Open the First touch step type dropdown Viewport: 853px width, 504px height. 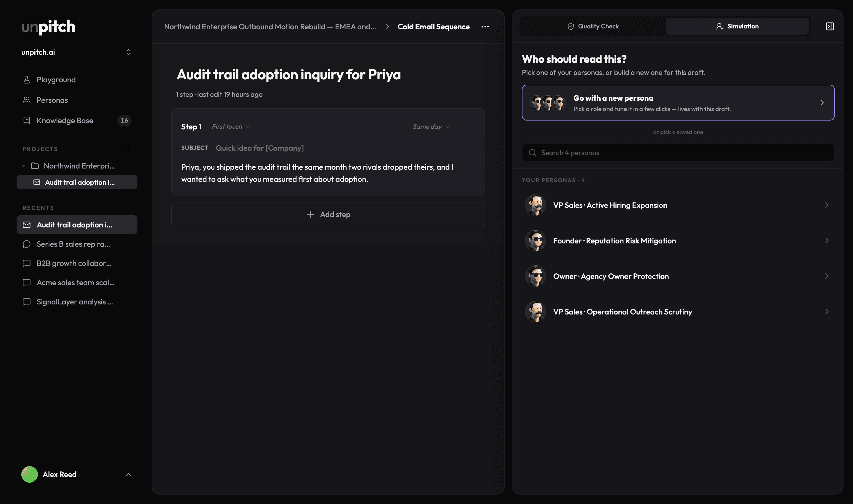pyautogui.click(x=231, y=127)
